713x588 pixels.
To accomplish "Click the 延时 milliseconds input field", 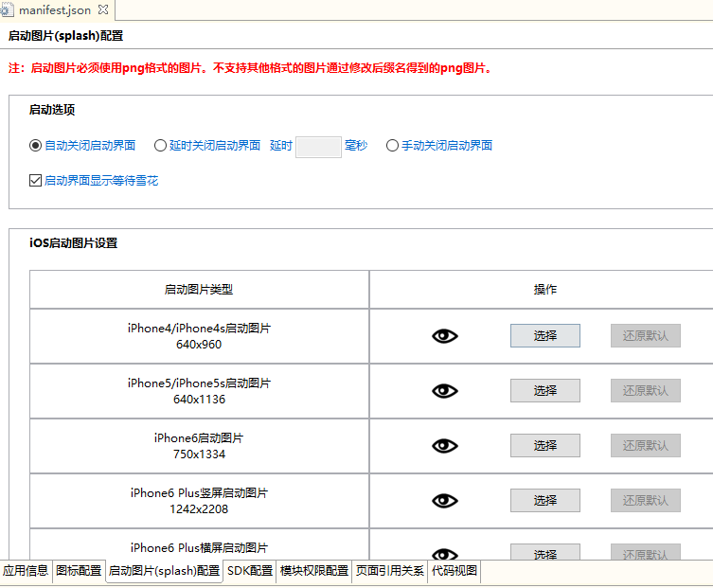I will click(318, 147).
